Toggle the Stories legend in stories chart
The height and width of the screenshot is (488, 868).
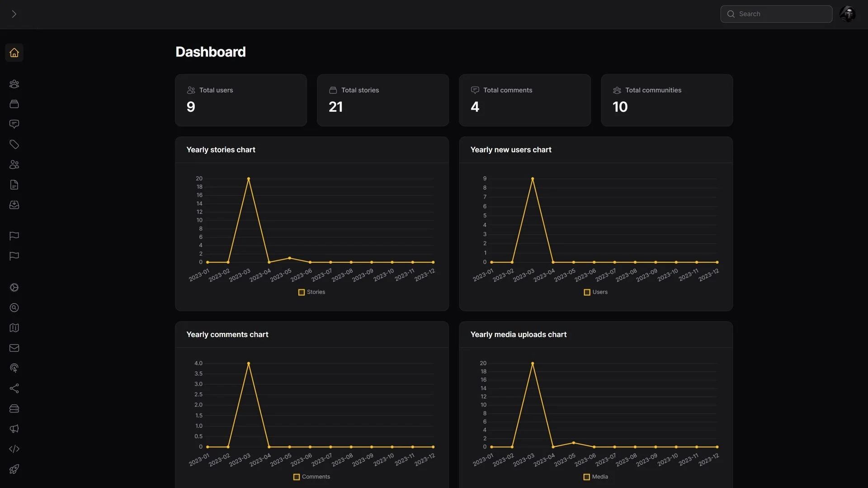tap(311, 292)
